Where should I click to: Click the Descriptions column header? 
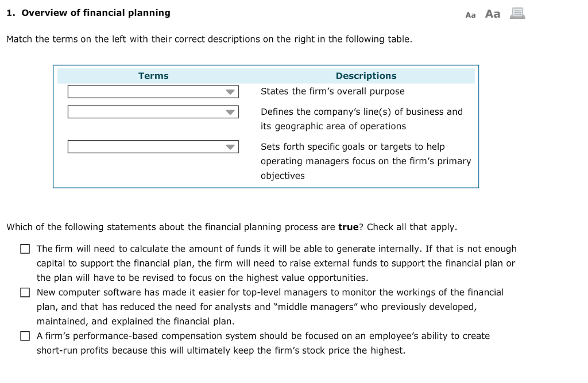click(x=366, y=75)
